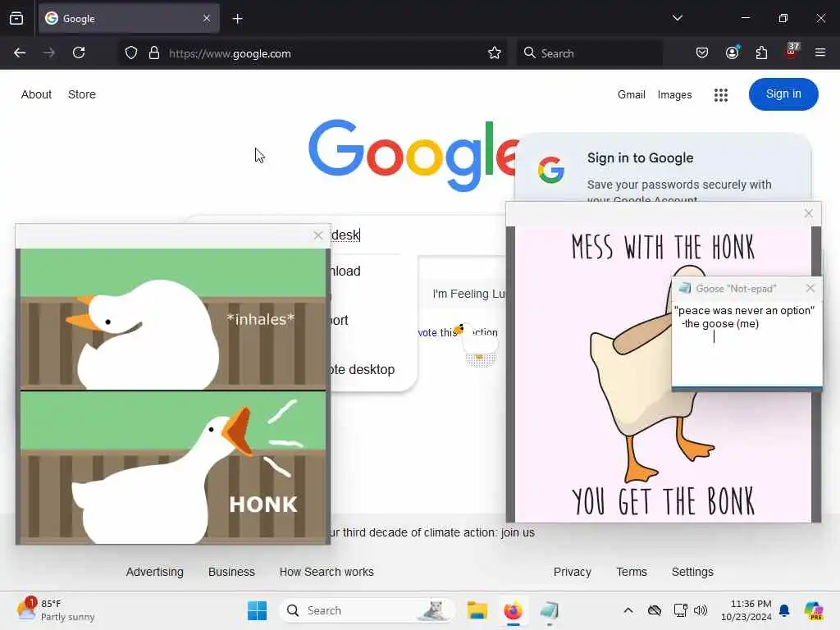Open a new tab with plus
This screenshot has height=630, width=840.
237,19
